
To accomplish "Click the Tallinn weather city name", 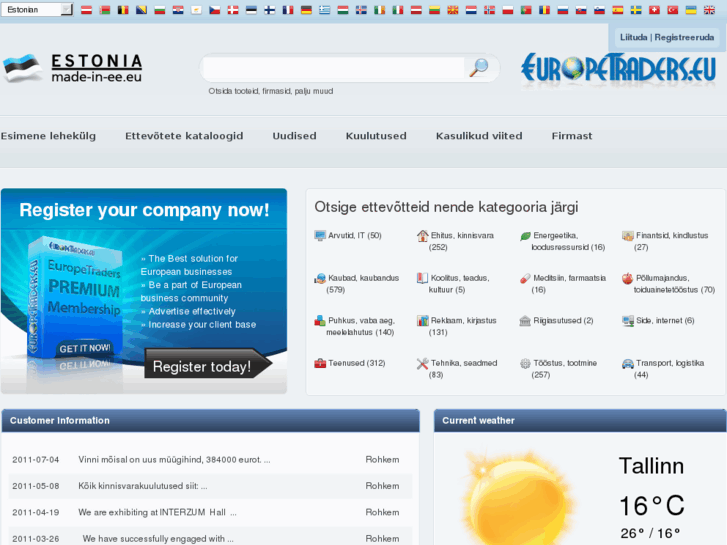I will tap(651, 466).
